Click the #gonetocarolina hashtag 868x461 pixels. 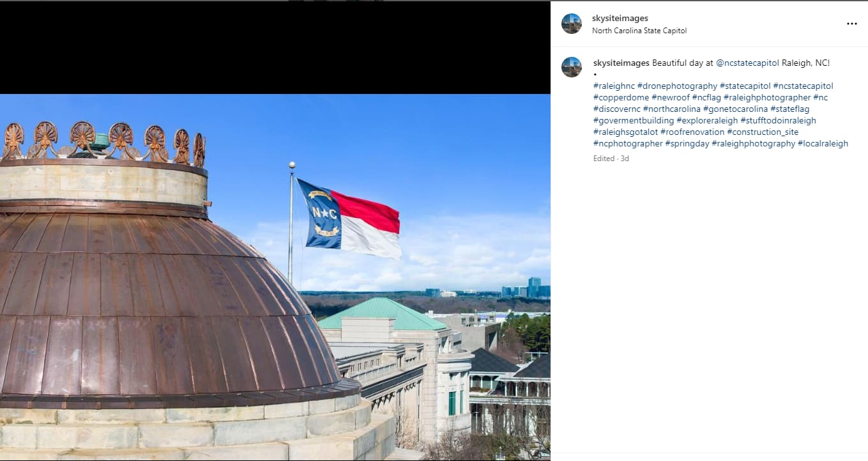point(735,109)
